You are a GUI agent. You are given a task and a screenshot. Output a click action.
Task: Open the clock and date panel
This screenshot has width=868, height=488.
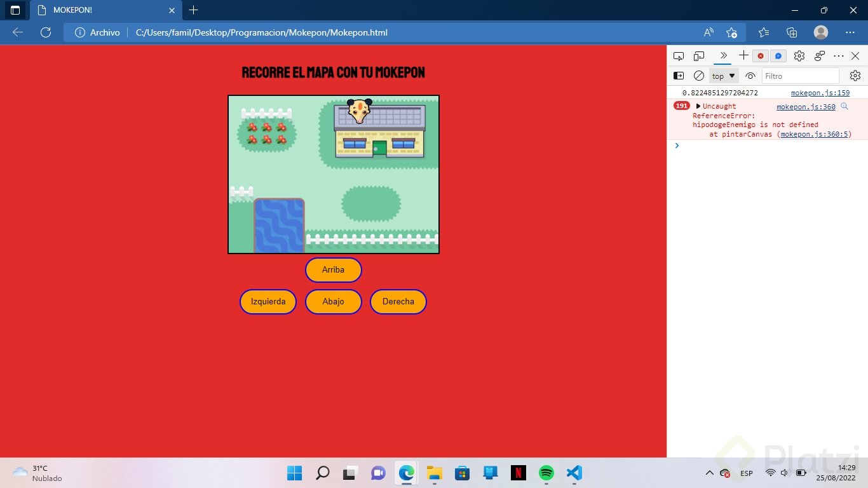tap(837, 473)
